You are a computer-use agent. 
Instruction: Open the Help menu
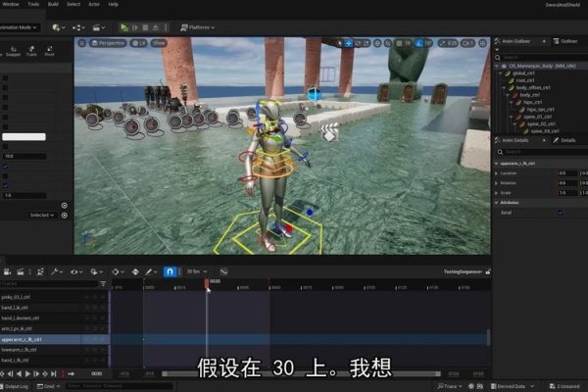[114, 4]
